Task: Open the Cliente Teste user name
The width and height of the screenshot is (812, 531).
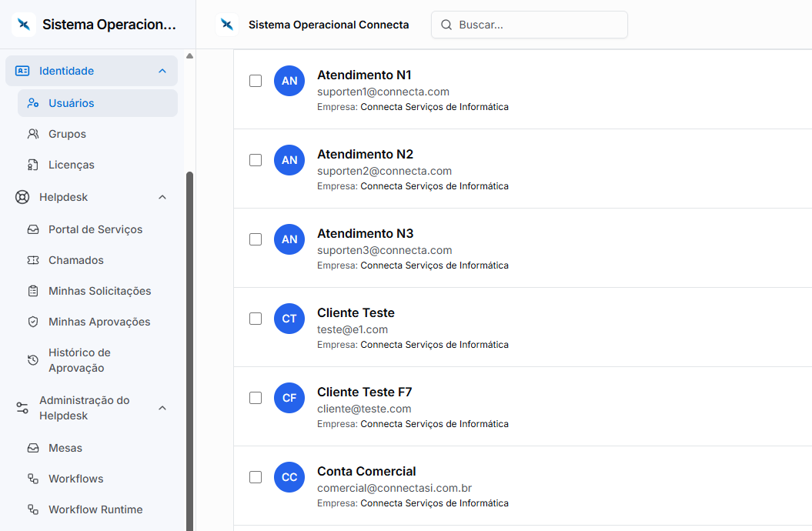Action: click(x=356, y=312)
